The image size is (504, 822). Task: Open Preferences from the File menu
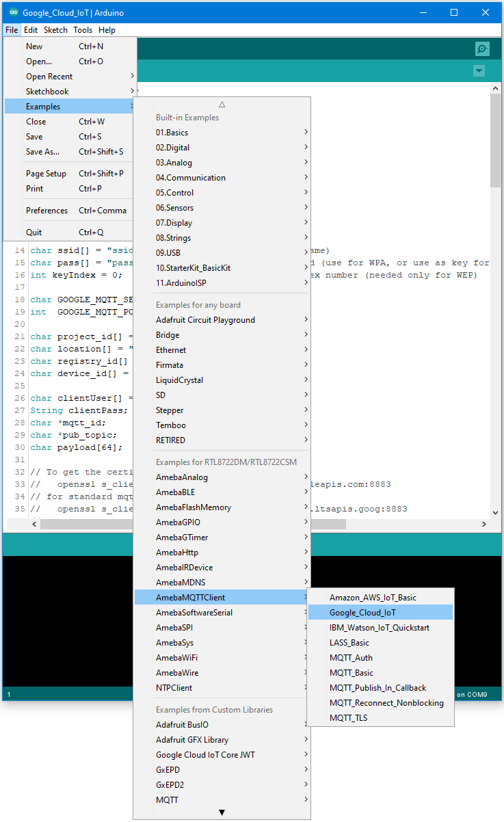pyautogui.click(x=70, y=211)
